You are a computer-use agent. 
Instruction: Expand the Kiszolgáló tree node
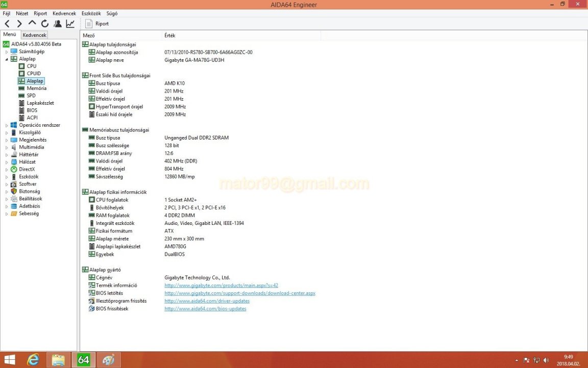(6, 132)
